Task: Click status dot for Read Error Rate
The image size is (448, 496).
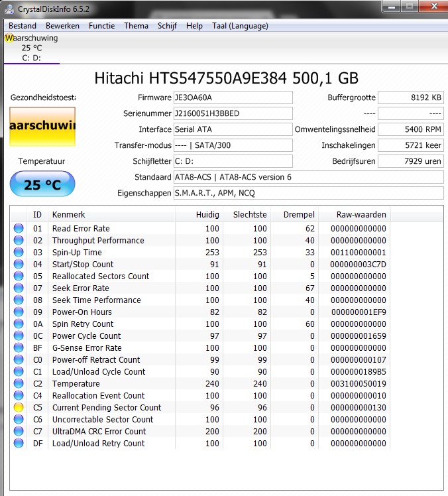Action: (x=19, y=228)
